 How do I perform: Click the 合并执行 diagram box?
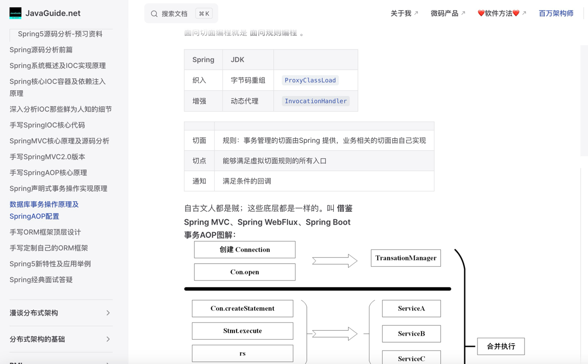click(501, 346)
